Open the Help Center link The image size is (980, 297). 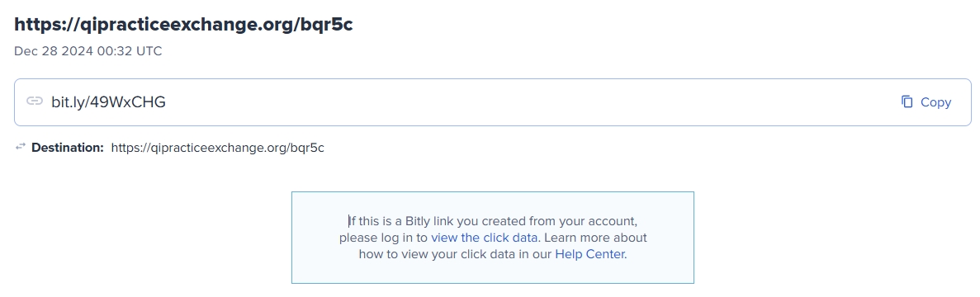589,255
